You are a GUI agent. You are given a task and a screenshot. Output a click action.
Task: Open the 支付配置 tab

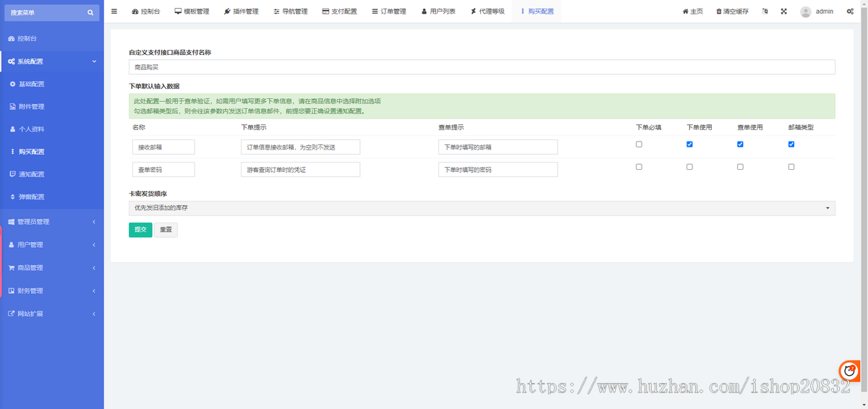tap(339, 12)
